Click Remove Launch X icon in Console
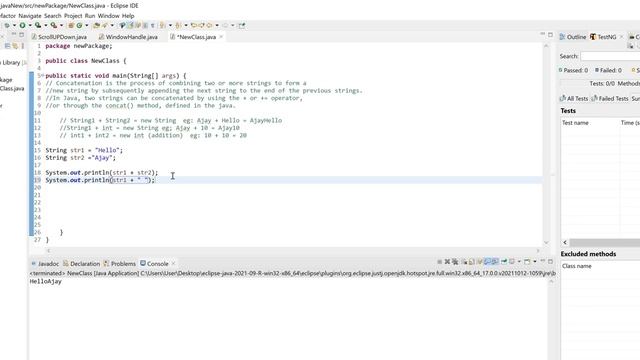The width and height of the screenshot is (640, 360). [x=447, y=262]
